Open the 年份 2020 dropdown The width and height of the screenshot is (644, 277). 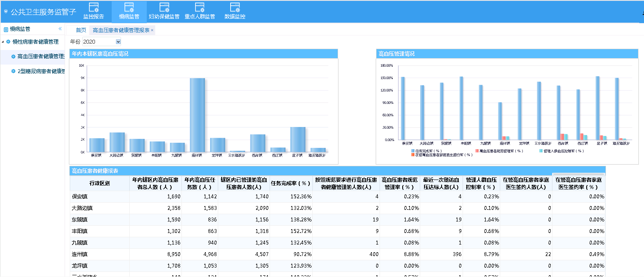118,42
